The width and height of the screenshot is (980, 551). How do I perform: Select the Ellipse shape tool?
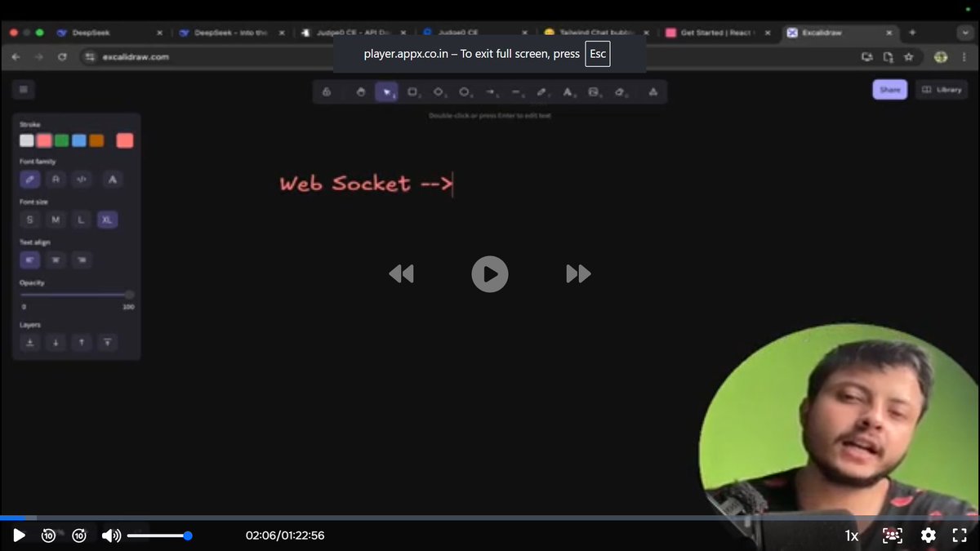coord(465,91)
